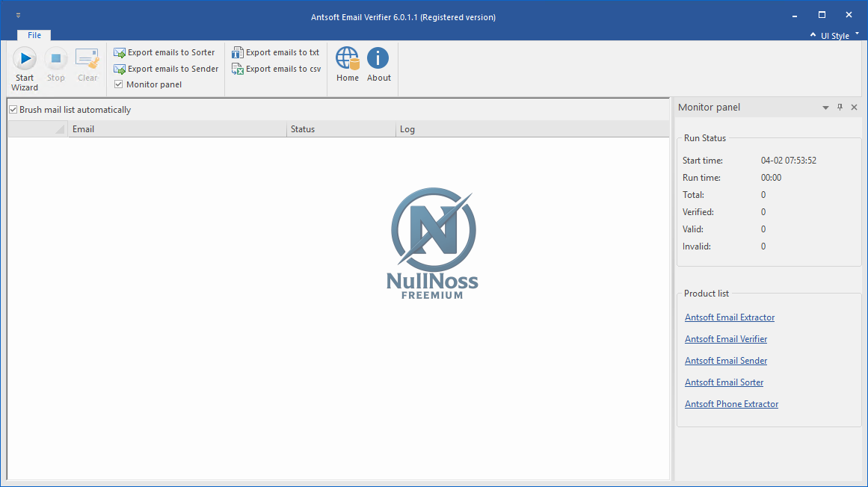Click Export emails to Sender

(166, 69)
